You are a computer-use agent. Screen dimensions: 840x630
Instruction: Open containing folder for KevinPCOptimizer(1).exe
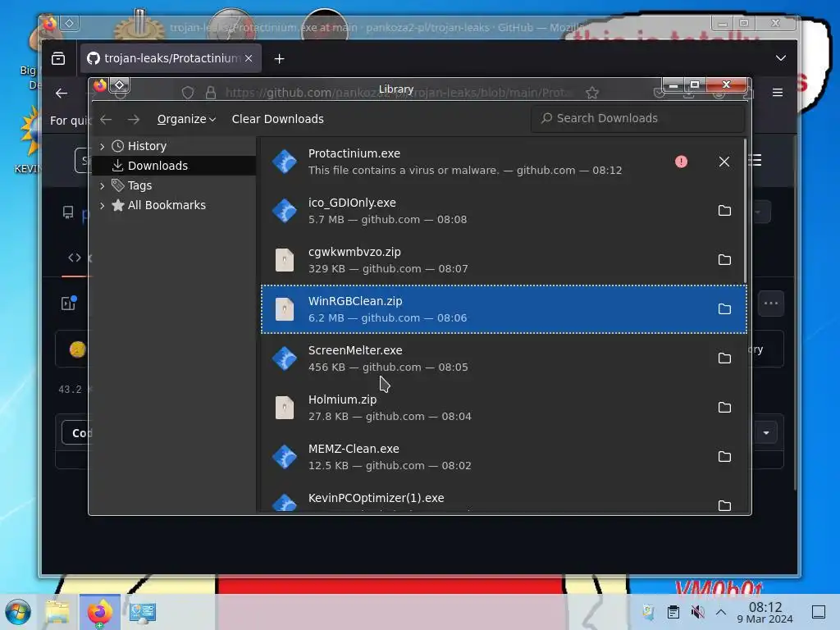coord(724,505)
